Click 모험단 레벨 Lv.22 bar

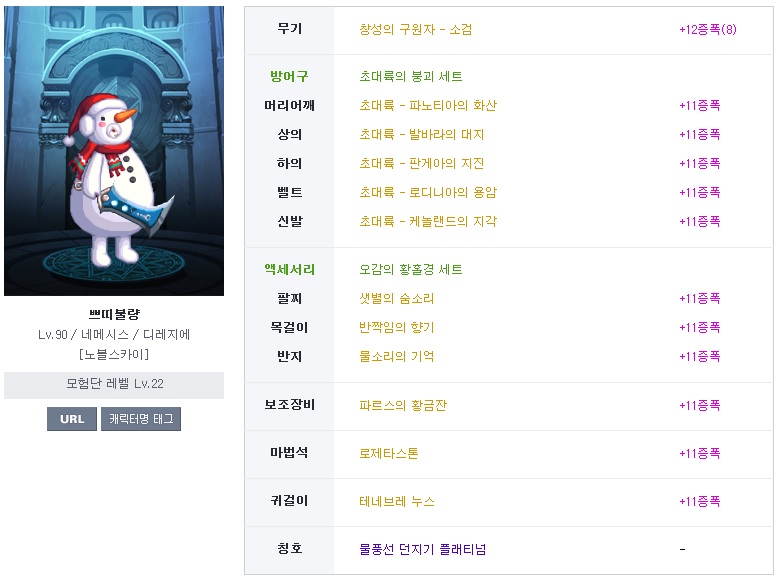pos(114,385)
